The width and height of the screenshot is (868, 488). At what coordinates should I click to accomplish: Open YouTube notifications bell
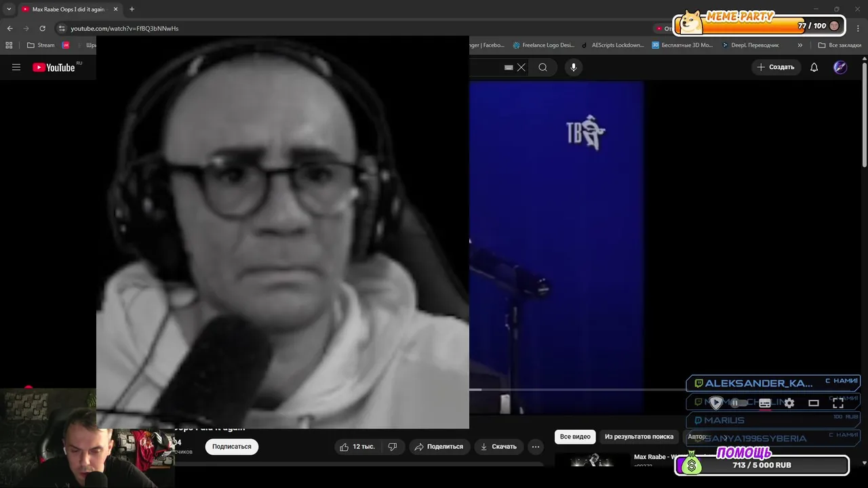tap(814, 67)
